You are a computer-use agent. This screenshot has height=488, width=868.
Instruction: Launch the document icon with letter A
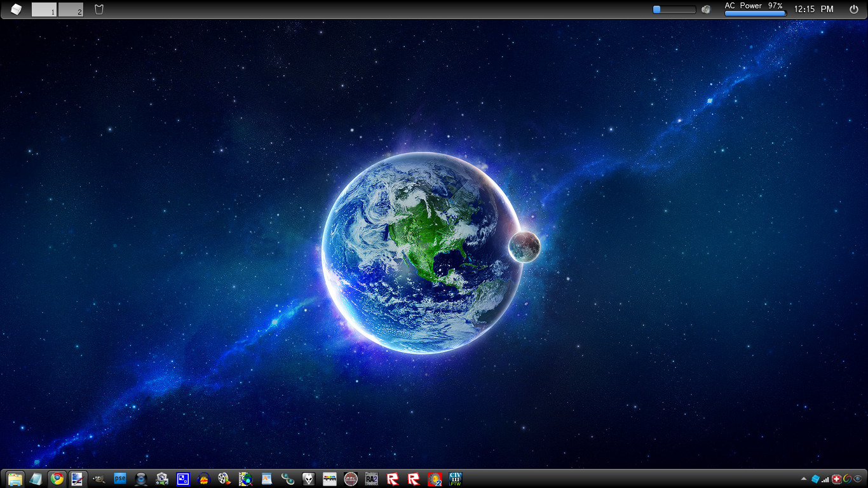coord(266,478)
